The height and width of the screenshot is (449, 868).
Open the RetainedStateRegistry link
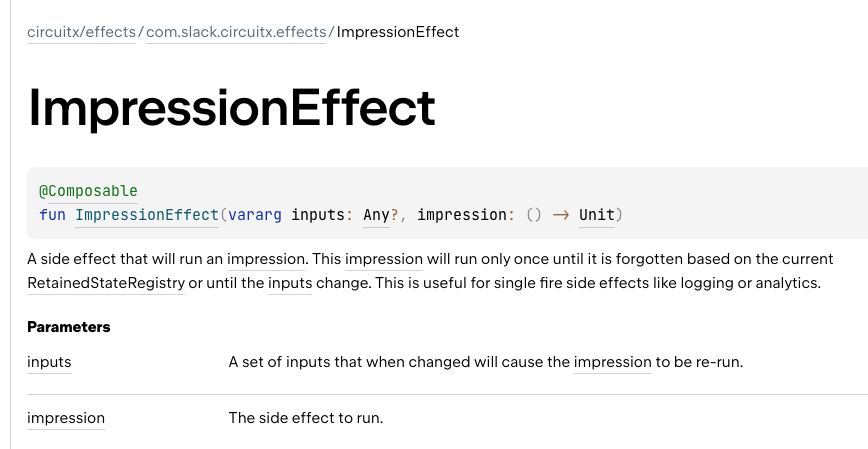(106, 283)
